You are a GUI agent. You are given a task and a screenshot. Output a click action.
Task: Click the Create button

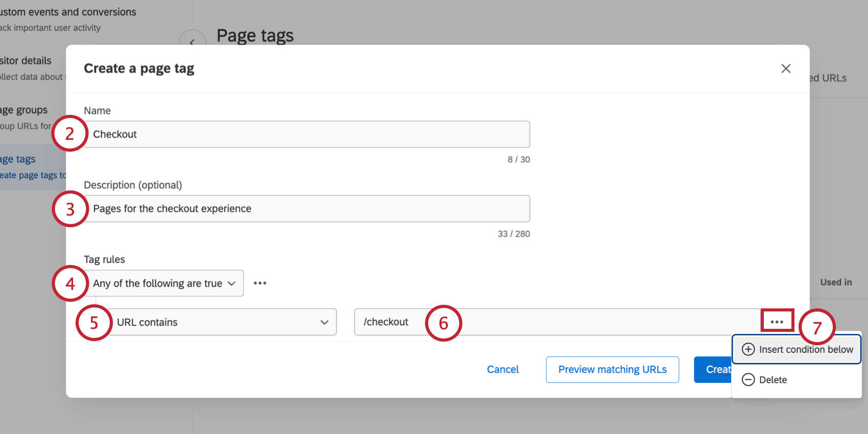tap(714, 369)
